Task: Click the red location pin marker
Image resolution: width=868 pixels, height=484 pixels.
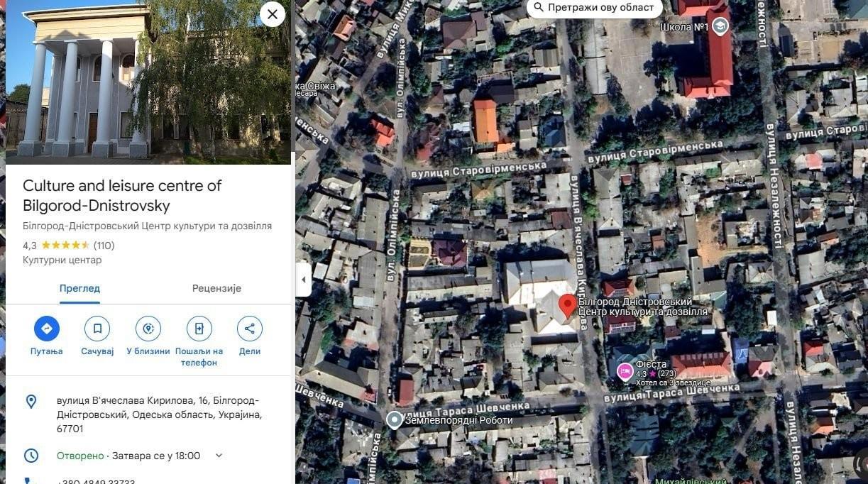Action: click(567, 306)
